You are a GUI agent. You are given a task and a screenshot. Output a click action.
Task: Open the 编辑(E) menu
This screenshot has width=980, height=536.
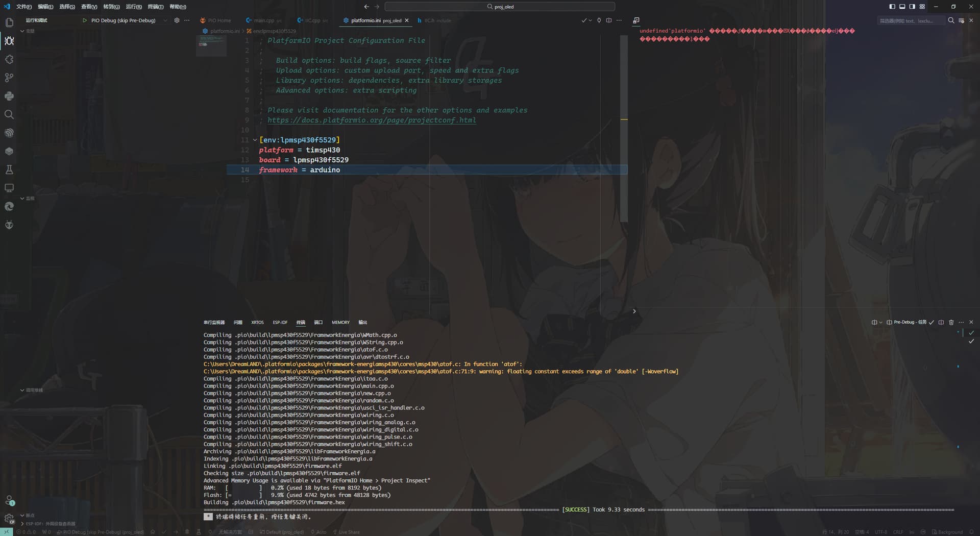(x=45, y=7)
